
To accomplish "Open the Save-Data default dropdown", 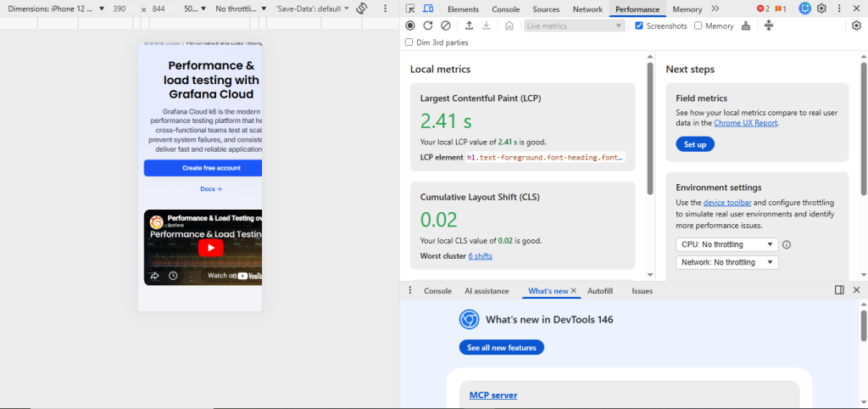I will pyautogui.click(x=313, y=8).
